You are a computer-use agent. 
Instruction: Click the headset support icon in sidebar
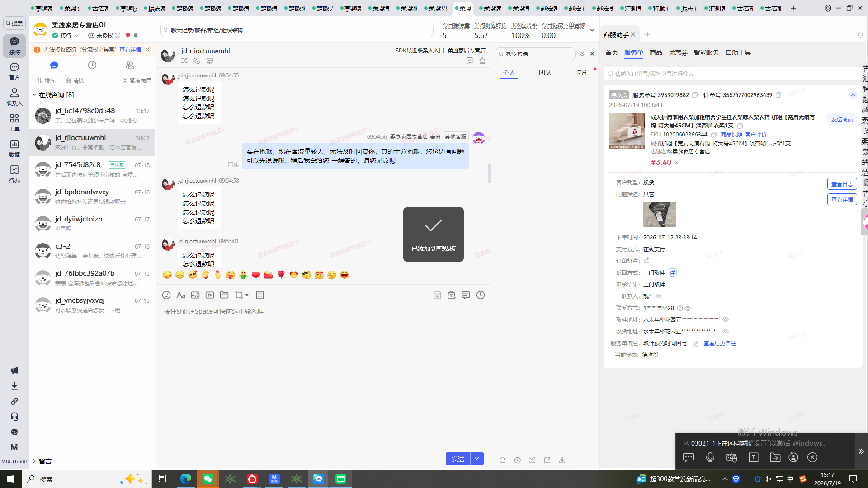click(x=14, y=417)
